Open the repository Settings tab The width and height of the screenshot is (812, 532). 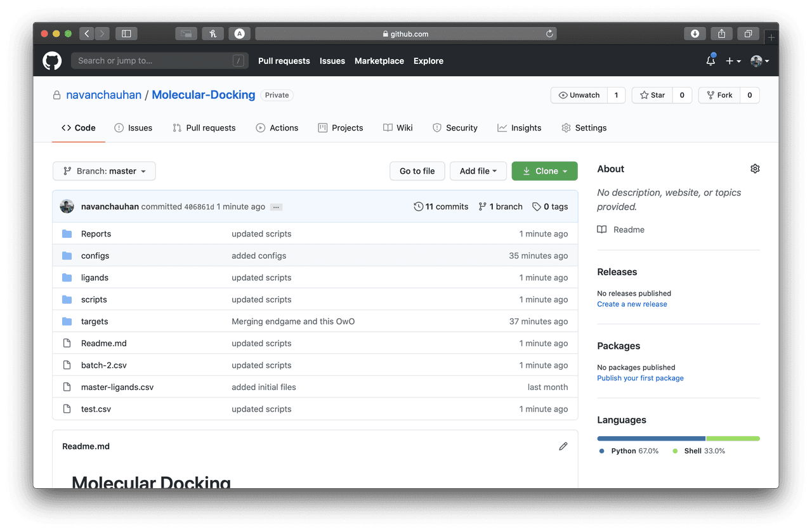584,128
